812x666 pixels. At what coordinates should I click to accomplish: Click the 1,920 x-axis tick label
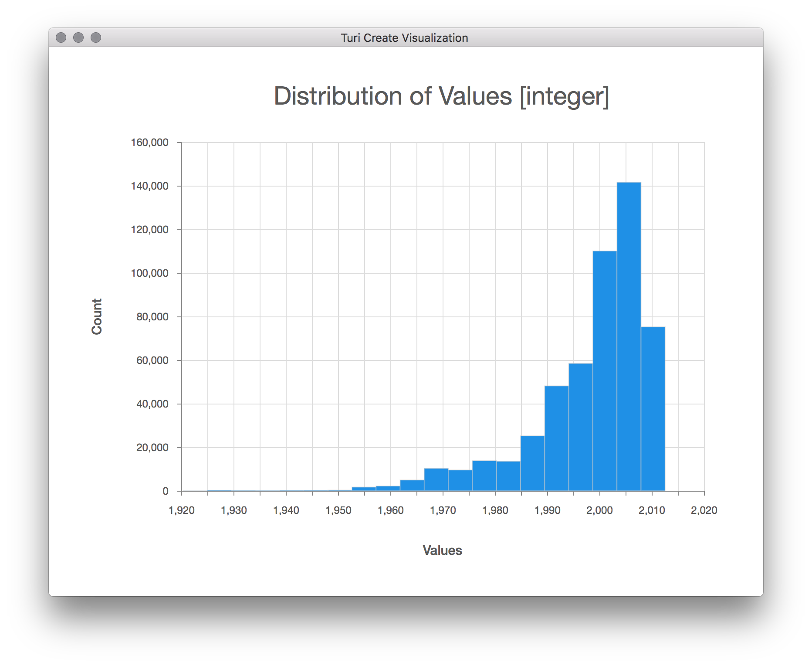click(x=182, y=510)
